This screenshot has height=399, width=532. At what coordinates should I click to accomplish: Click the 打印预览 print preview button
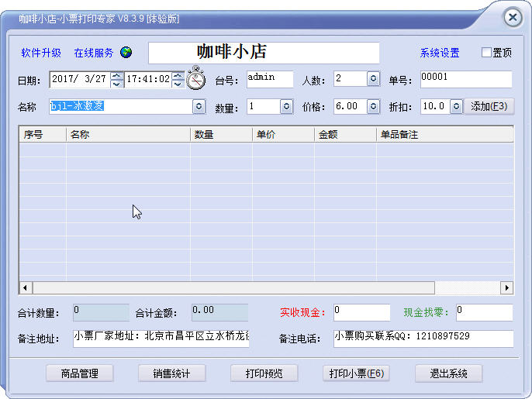264,373
